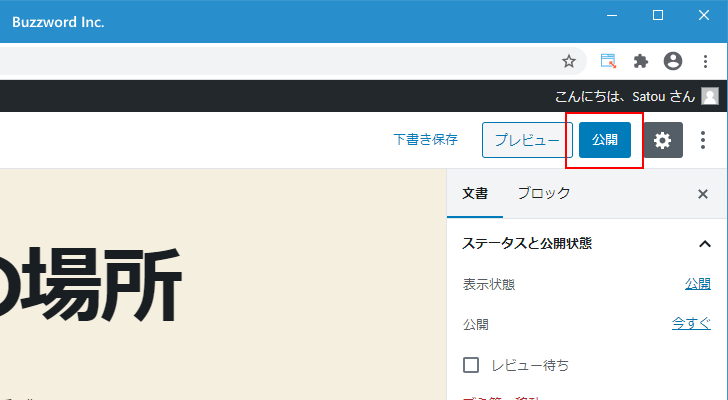
Task: Click the Satou user avatar in admin bar
Action: pos(710,96)
